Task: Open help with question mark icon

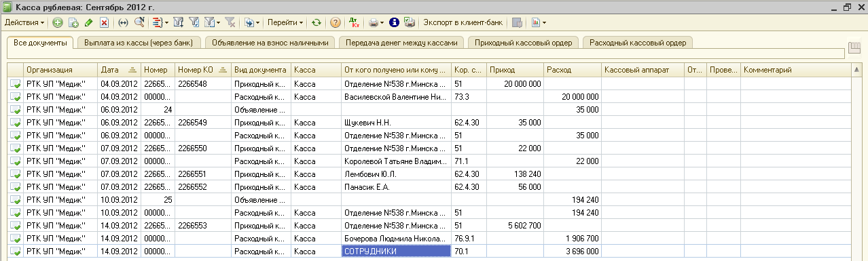Action: 336,22
